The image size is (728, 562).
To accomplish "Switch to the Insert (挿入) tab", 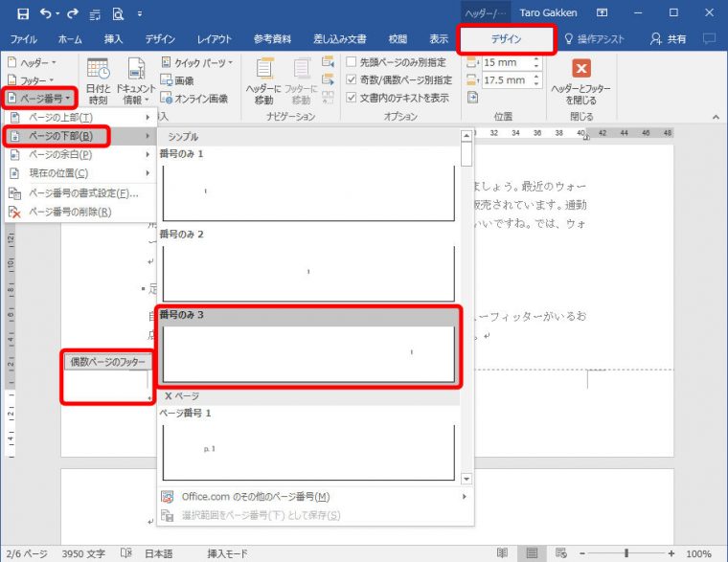I will [x=113, y=39].
